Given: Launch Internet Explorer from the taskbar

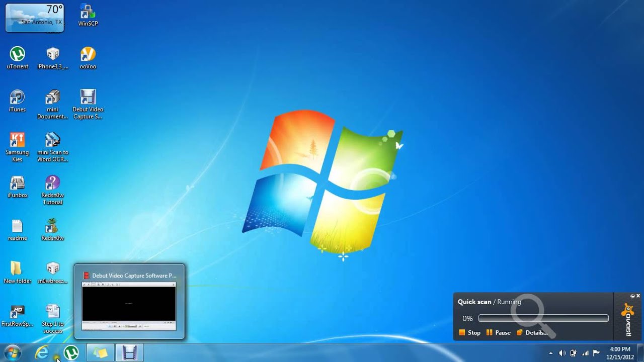Looking at the screenshot, I should coord(42,353).
